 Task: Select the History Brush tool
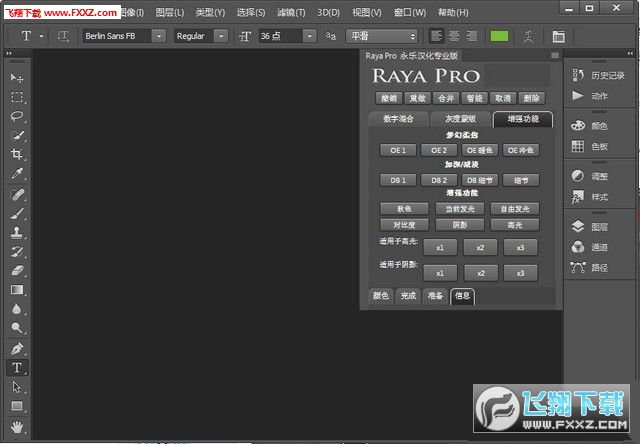coord(17,251)
